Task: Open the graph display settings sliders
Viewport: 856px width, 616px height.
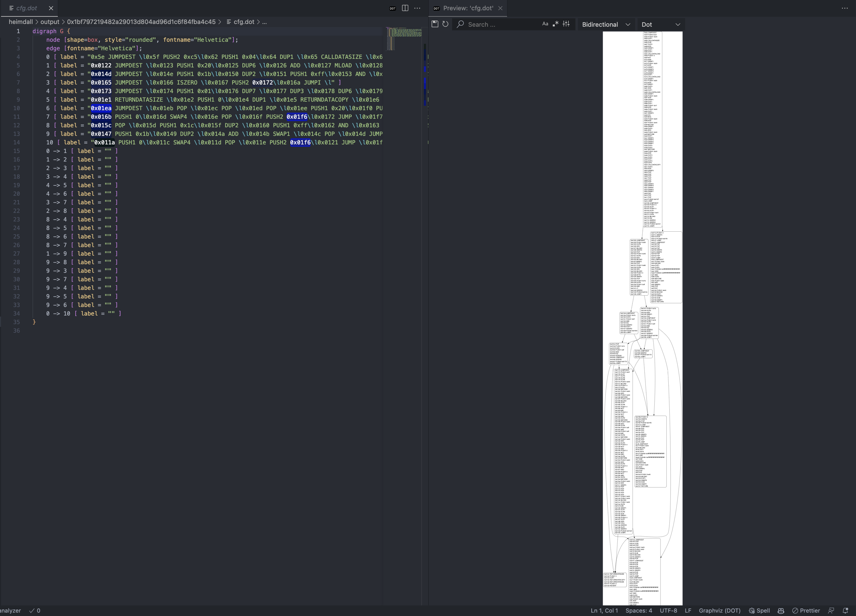Action: click(566, 23)
